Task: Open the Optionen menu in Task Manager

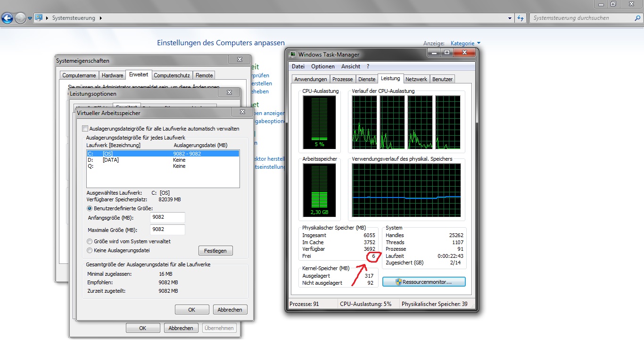Action: point(323,66)
